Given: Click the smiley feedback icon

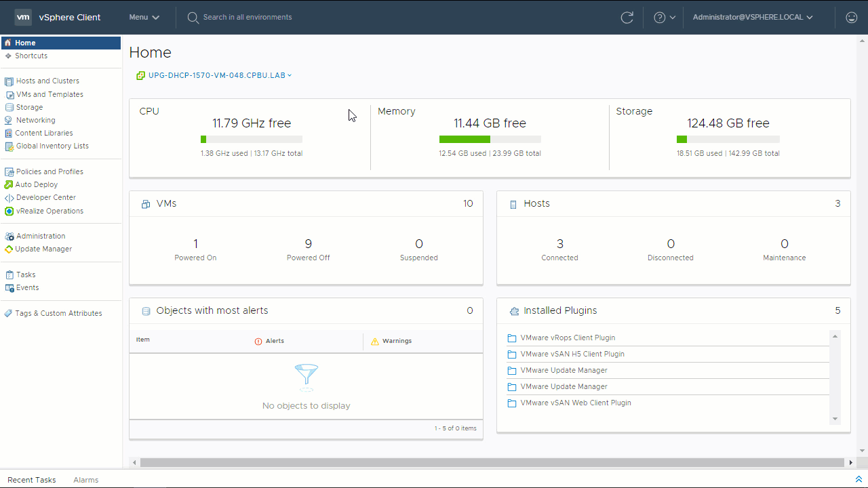Looking at the screenshot, I should point(852,18).
